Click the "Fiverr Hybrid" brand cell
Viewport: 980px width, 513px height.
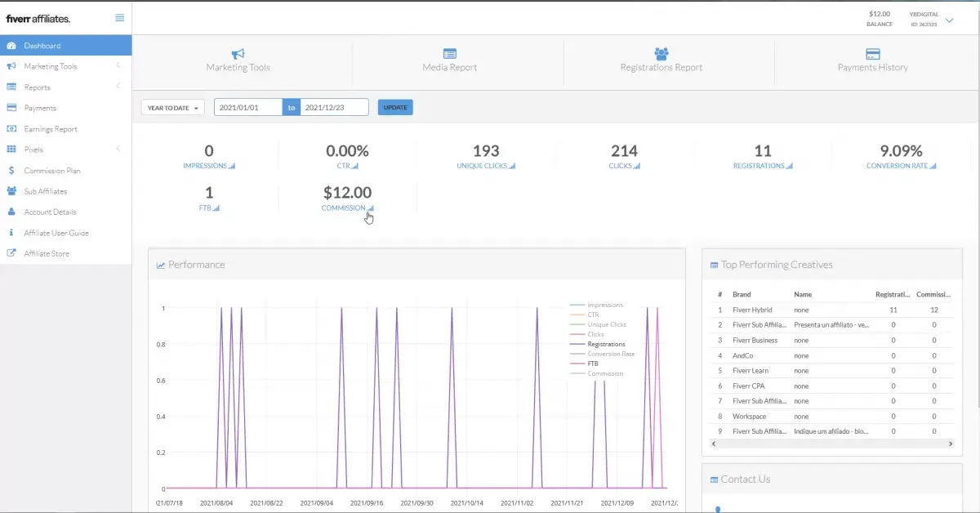coord(752,310)
